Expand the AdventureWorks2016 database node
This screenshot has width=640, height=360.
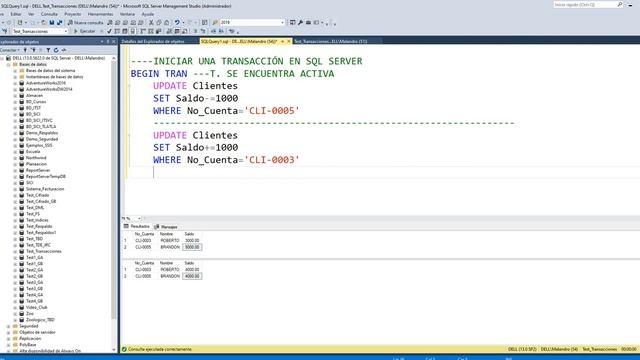click(x=15, y=83)
